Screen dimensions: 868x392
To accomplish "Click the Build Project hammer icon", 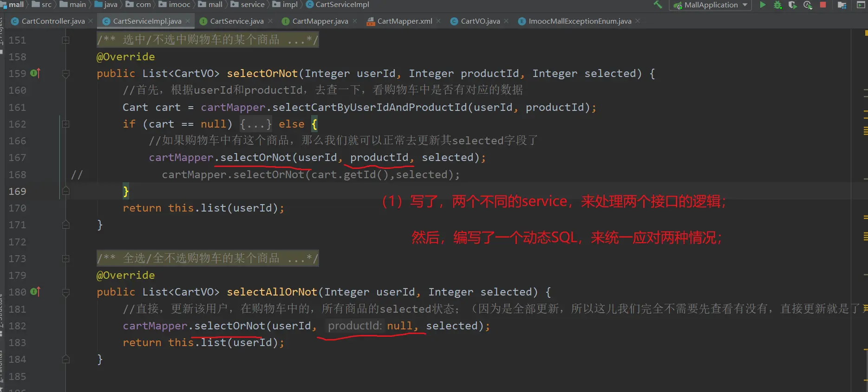I will click(x=658, y=5).
